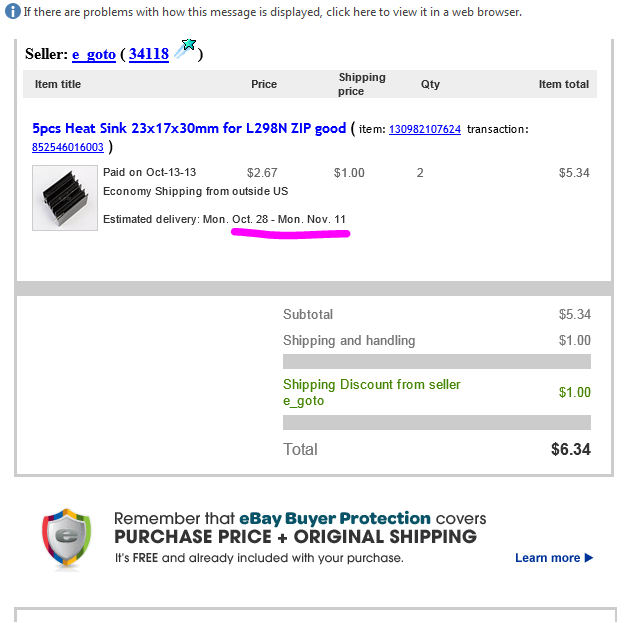Open the heat sink product thumbnail

(x=65, y=198)
